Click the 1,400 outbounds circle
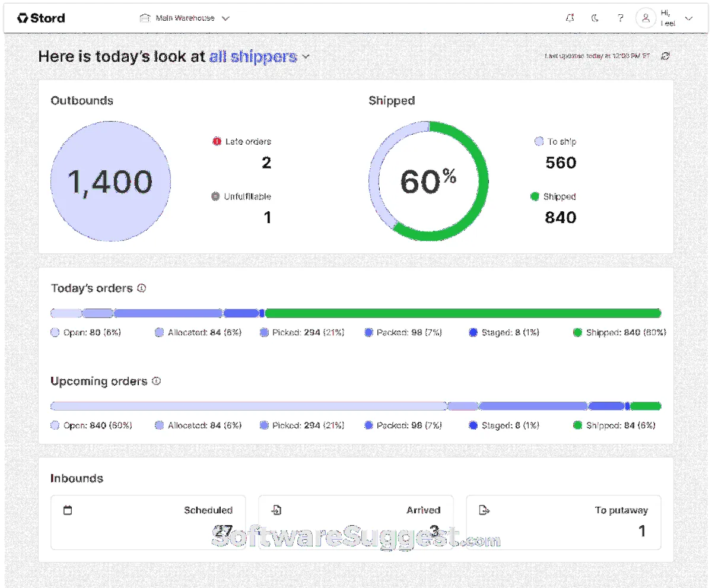This screenshot has width=712, height=588. [x=110, y=182]
